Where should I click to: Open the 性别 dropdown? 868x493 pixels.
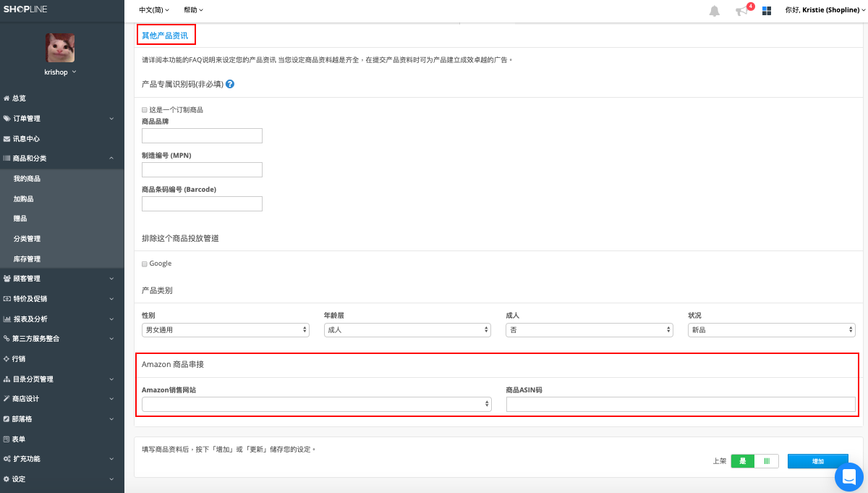click(x=226, y=329)
